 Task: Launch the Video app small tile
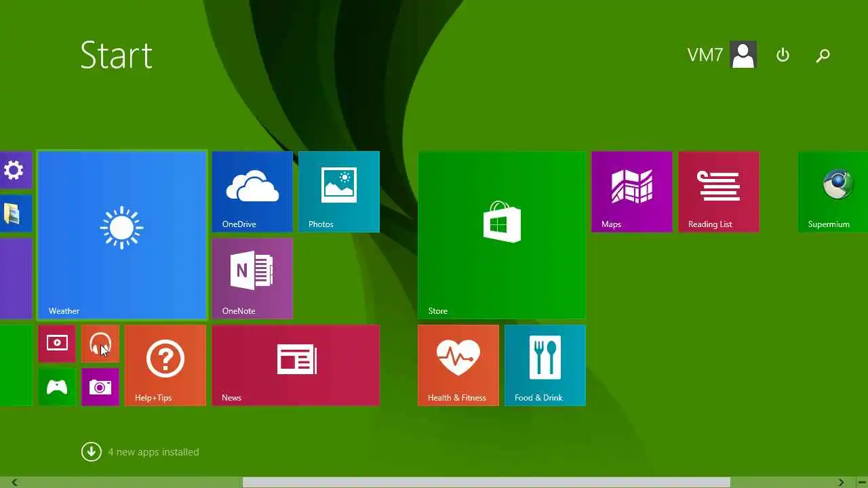(x=57, y=344)
